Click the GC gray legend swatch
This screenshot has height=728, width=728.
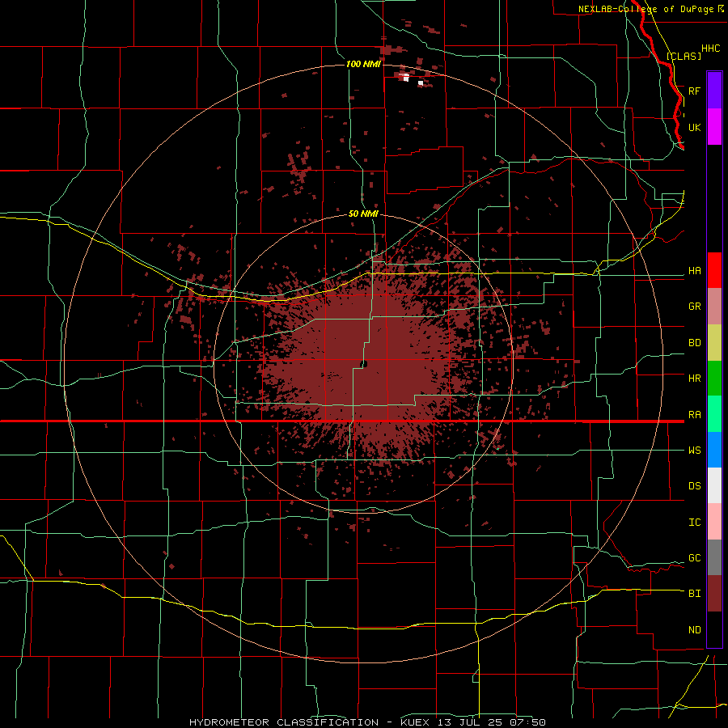(x=714, y=557)
